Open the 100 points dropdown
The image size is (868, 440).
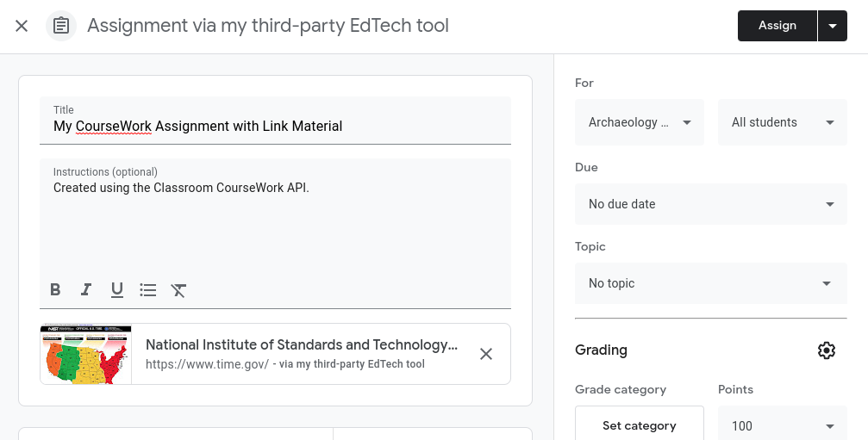(783, 425)
